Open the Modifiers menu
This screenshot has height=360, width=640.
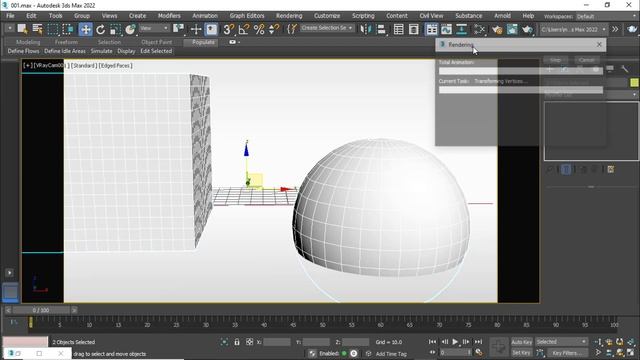point(169,16)
